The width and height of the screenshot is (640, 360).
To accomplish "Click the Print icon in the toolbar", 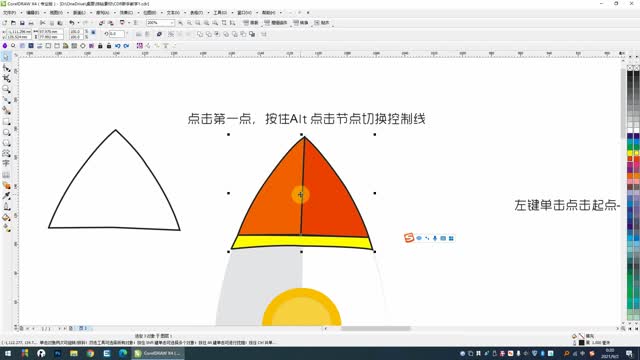I will tap(31, 23).
